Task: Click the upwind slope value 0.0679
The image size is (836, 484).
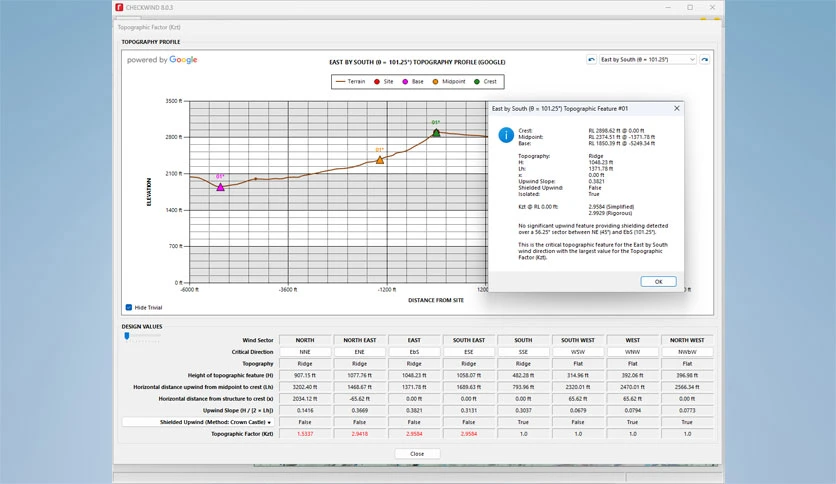Action: [578, 410]
